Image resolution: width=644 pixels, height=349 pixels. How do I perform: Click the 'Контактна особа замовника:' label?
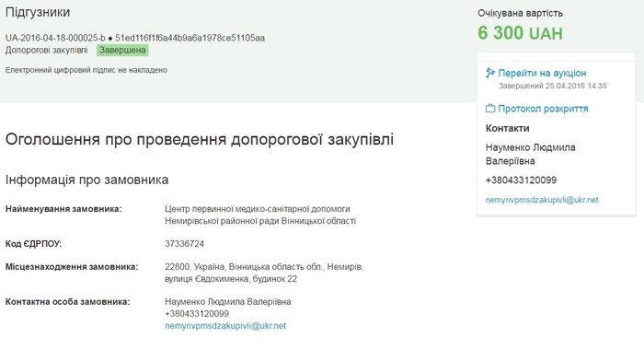pos(67,302)
